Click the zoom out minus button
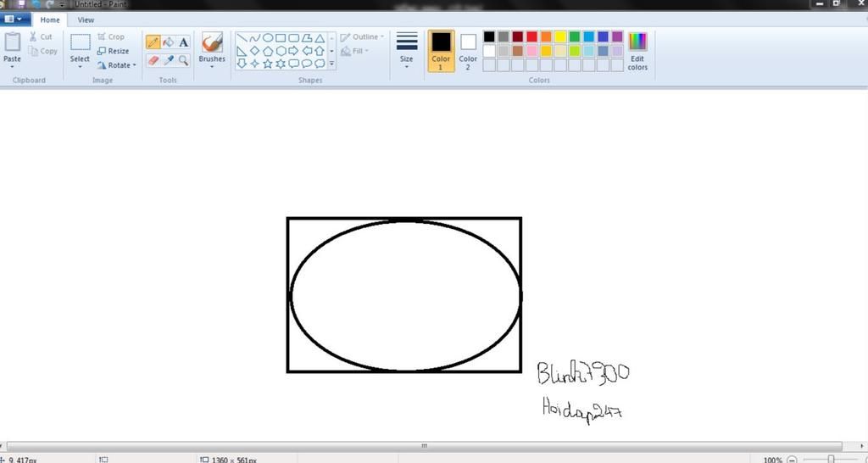The image size is (868, 463). [793, 460]
